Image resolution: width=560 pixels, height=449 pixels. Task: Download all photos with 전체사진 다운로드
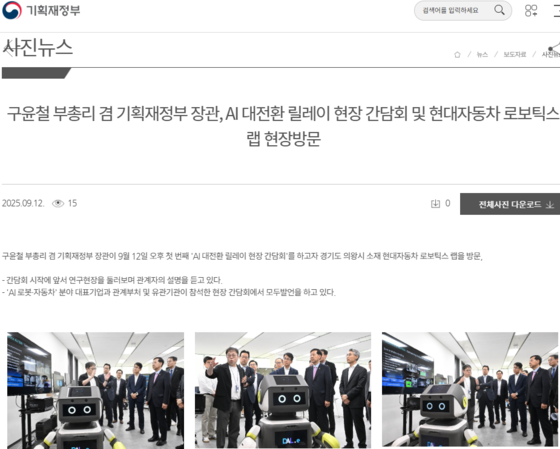click(x=510, y=204)
